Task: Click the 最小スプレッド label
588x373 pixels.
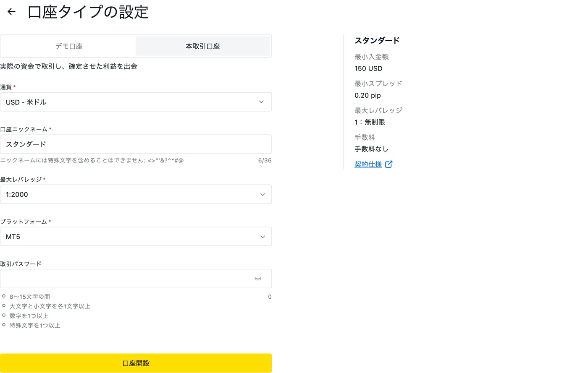Action: click(378, 83)
